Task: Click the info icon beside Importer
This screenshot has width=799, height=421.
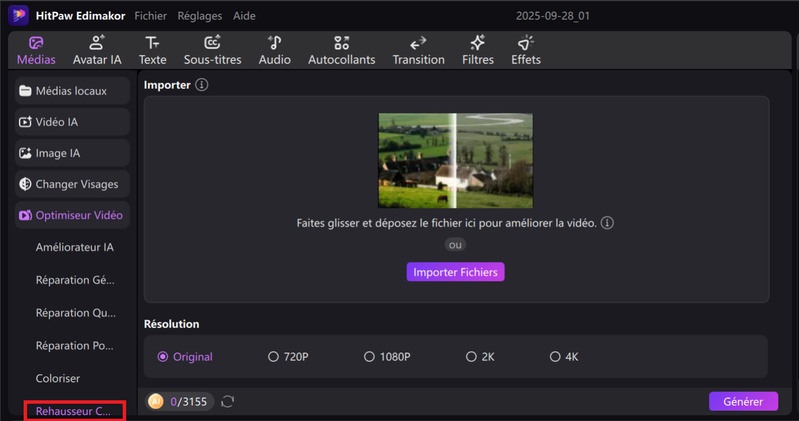Action: (x=202, y=85)
